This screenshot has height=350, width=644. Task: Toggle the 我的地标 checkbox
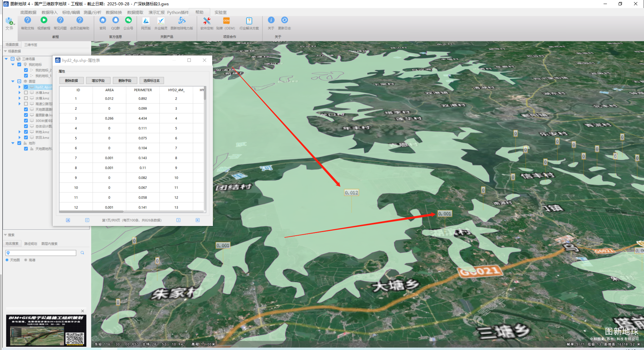click(x=19, y=65)
